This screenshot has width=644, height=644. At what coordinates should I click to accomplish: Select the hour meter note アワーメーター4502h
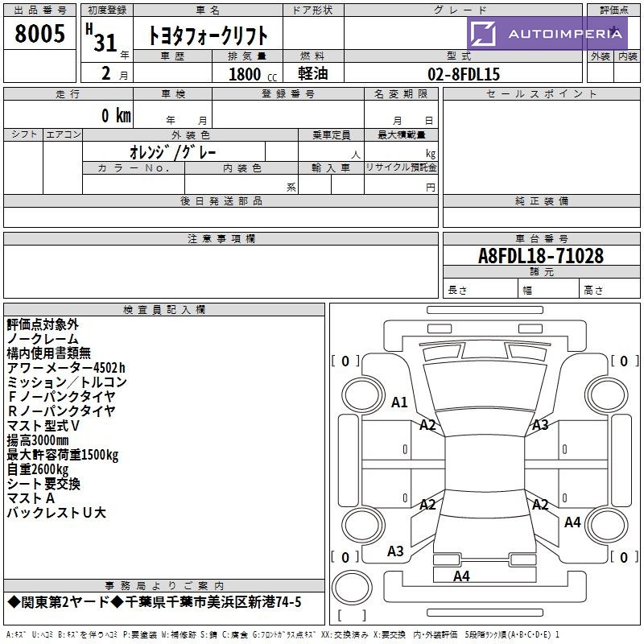pos(66,368)
